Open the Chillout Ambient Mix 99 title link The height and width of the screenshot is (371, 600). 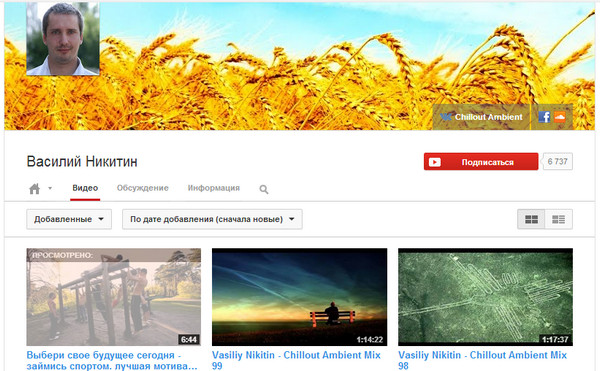[296, 360]
